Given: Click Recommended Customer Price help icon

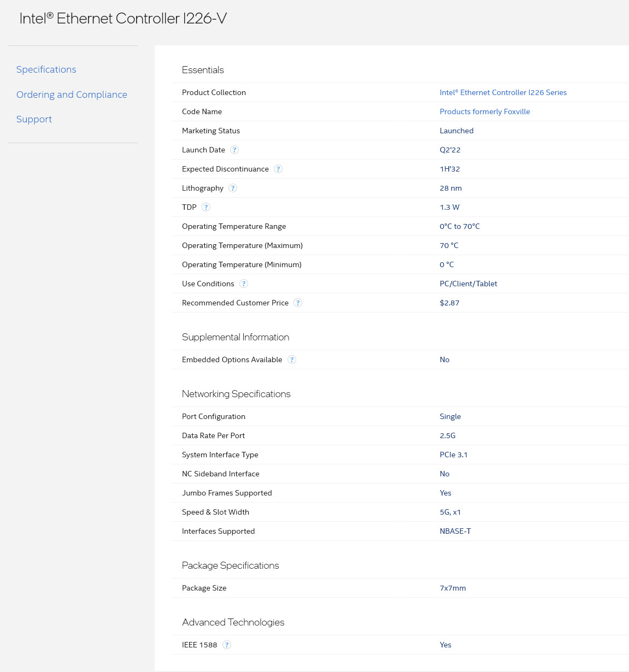Looking at the screenshot, I should click(298, 303).
